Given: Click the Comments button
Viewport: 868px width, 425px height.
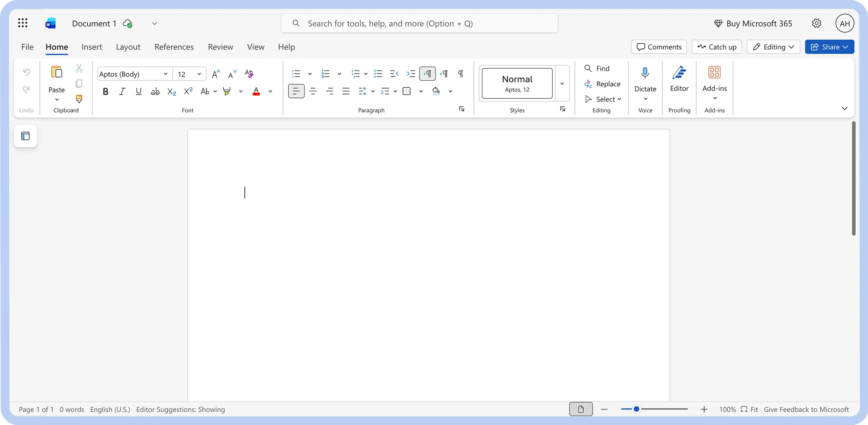Looking at the screenshot, I should [659, 47].
